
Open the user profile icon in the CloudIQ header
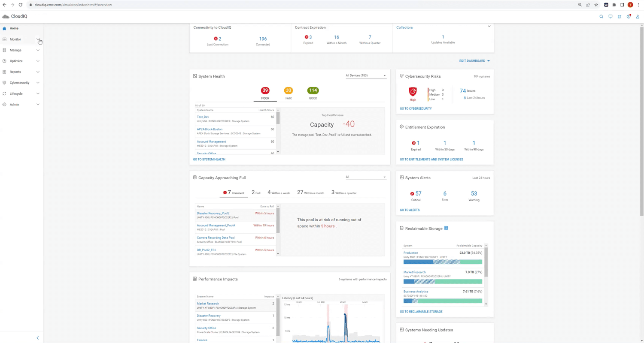point(638,17)
